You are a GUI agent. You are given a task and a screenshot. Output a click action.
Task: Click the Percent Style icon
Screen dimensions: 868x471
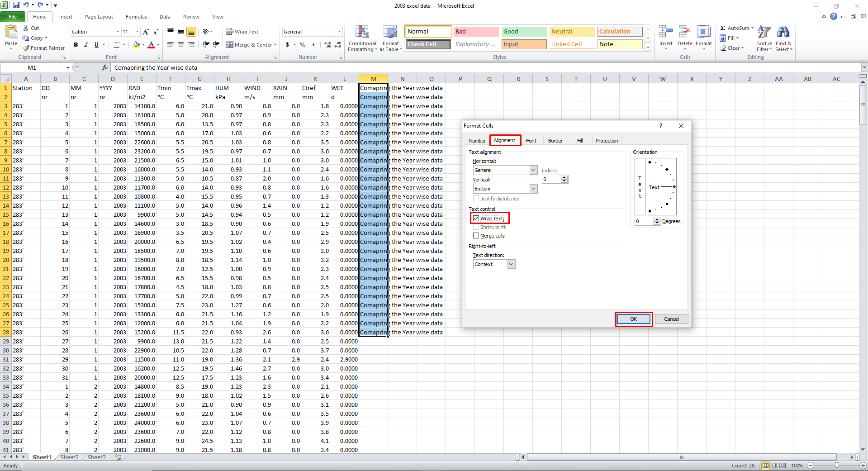click(303, 45)
